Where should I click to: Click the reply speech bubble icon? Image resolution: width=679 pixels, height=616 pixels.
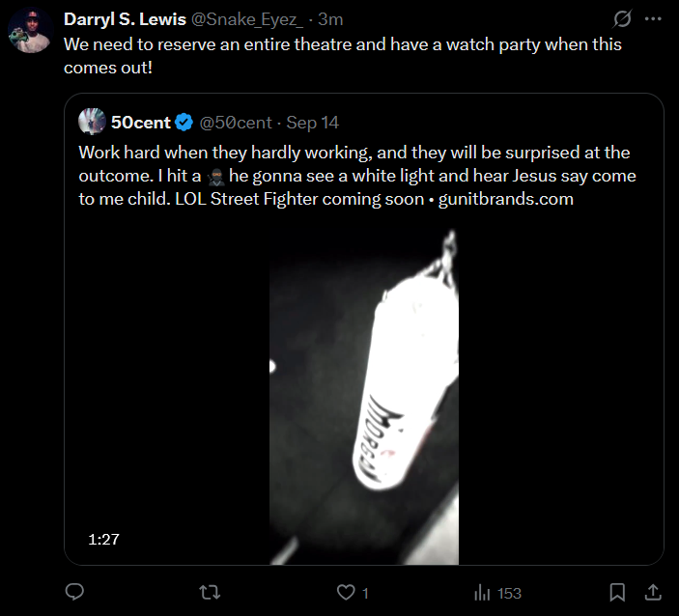(x=74, y=593)
